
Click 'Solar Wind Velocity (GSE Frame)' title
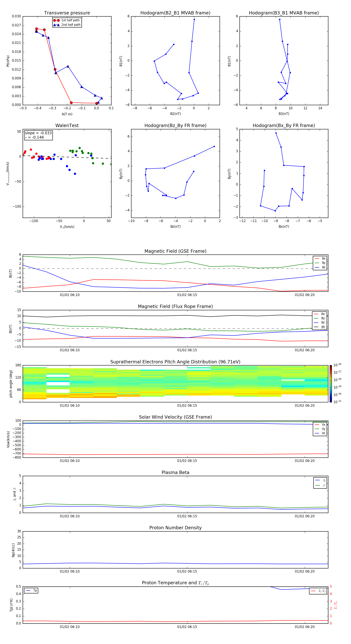click(x=175, y=417)
